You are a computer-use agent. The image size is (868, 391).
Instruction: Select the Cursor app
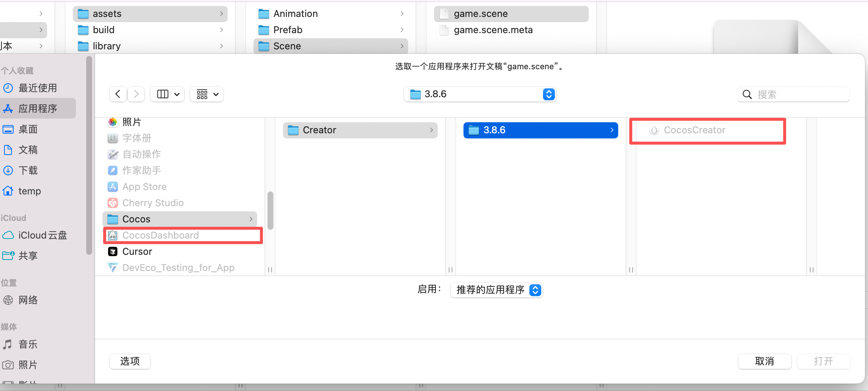pyautogui.click(x=180, y=251)
